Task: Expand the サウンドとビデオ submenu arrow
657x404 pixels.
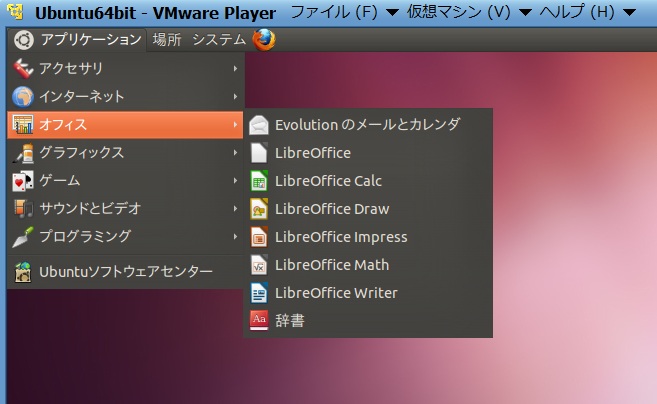Action: pos(235,208)
